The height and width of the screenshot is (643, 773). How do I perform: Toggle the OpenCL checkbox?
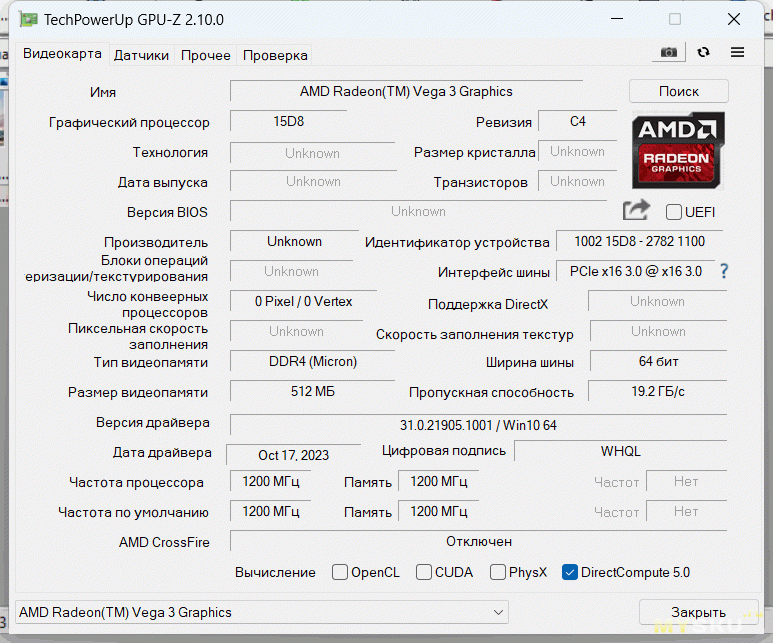point(340,572)
